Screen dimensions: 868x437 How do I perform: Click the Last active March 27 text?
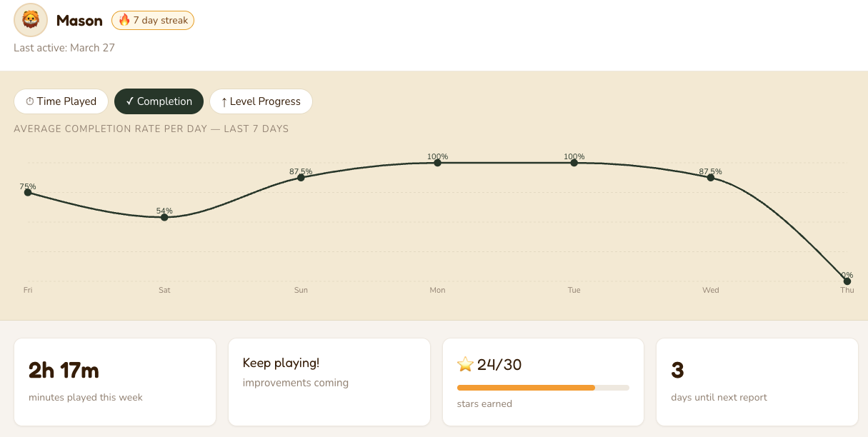(x=64, y=48)
